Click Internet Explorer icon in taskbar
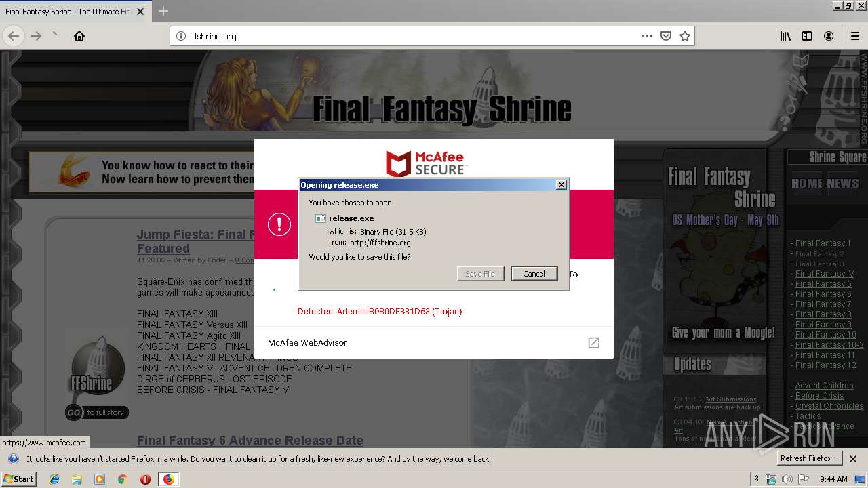868x488 pixels. click(54, 479)
